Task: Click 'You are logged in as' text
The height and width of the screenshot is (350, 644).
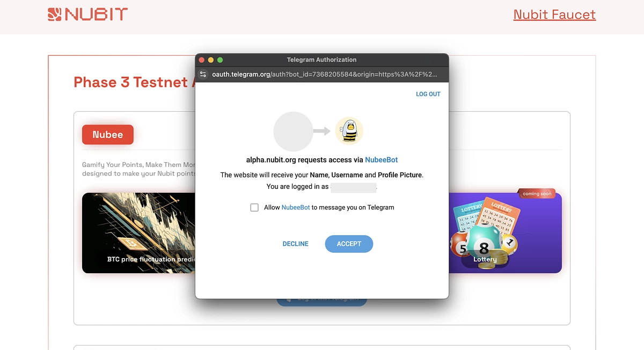Action: [297, 187]
